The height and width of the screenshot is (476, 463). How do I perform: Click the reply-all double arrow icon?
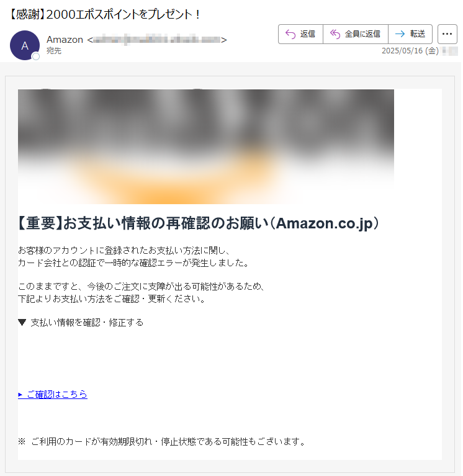point(335,34)
